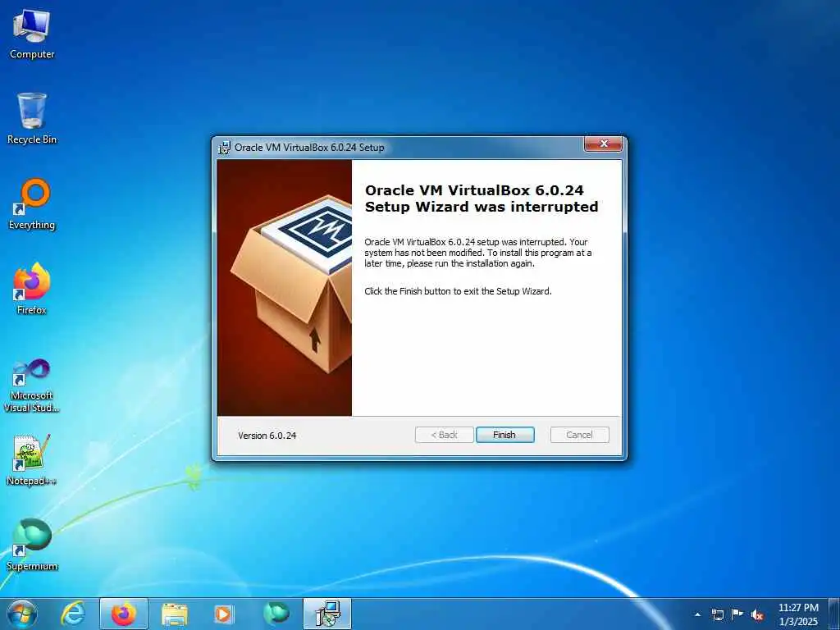Open Windows Explorer from taskbar
Image resolution: width=840 pixels, height=630 pixels.
click(x=174, y=614)
